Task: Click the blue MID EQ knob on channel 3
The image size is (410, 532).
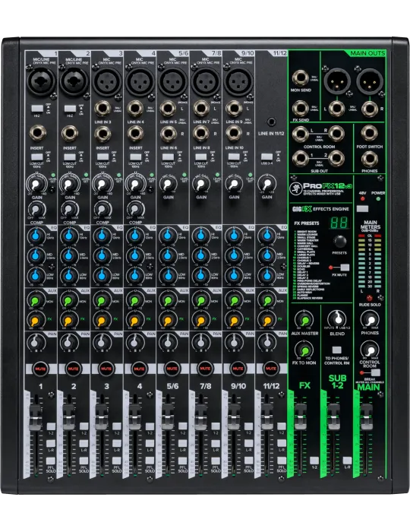Action: [102, 255]
